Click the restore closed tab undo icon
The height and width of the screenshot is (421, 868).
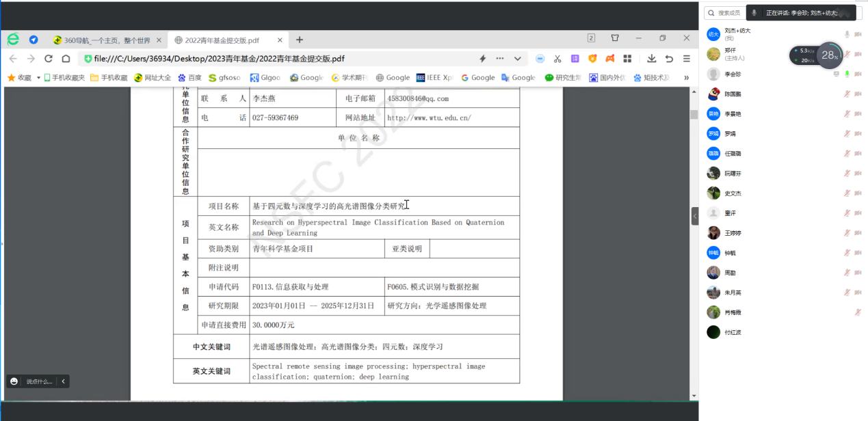click(669, 59)
